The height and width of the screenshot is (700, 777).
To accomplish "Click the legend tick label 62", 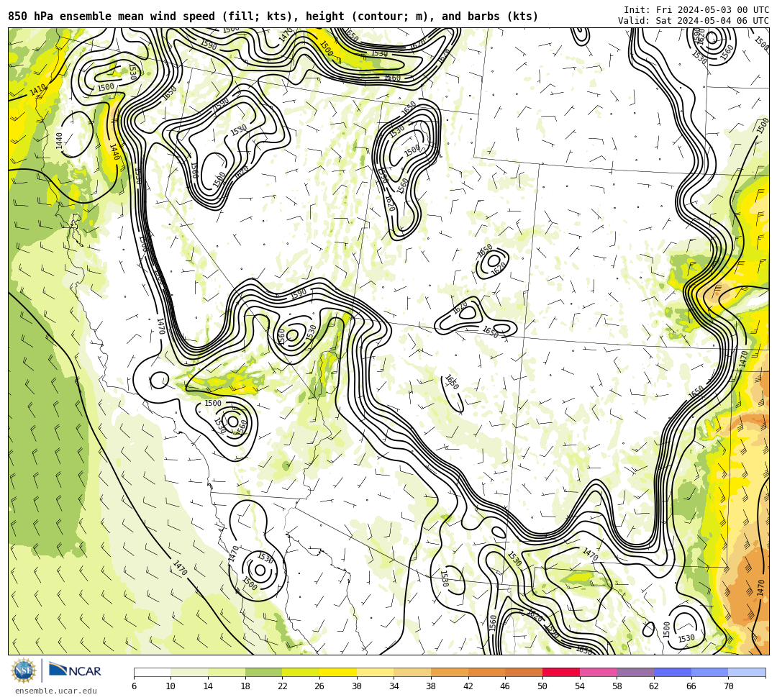I will [x=653, y=686].
